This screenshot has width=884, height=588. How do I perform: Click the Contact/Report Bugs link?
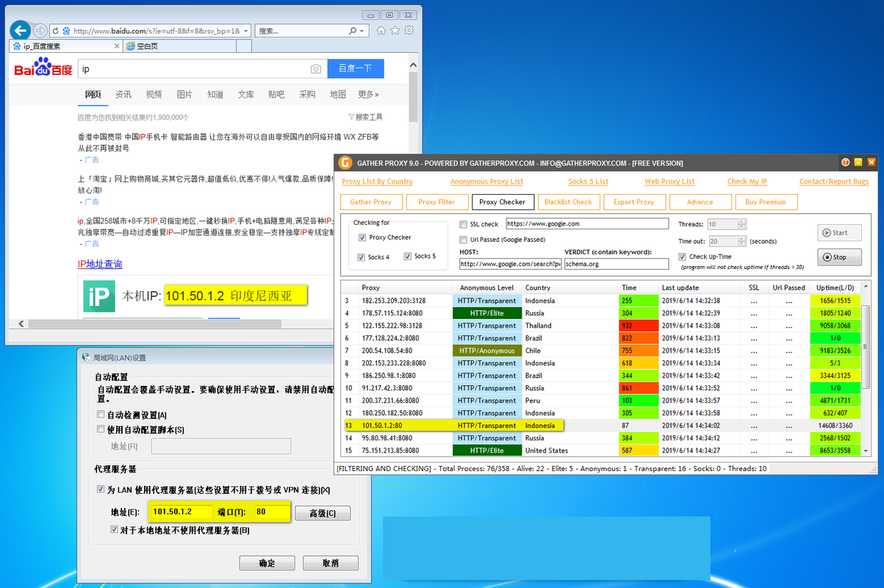[x=834, y=182]
